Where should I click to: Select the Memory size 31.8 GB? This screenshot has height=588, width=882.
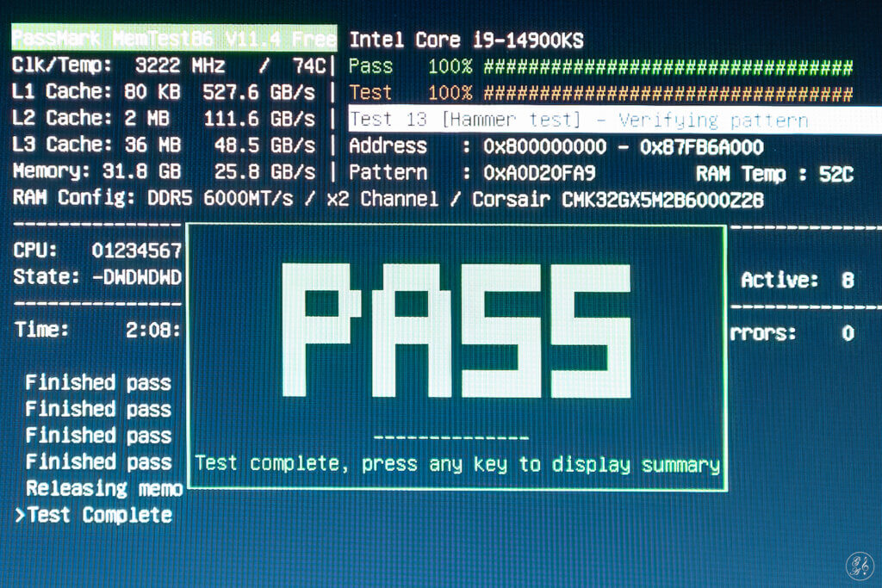click(x=141, y=171)
